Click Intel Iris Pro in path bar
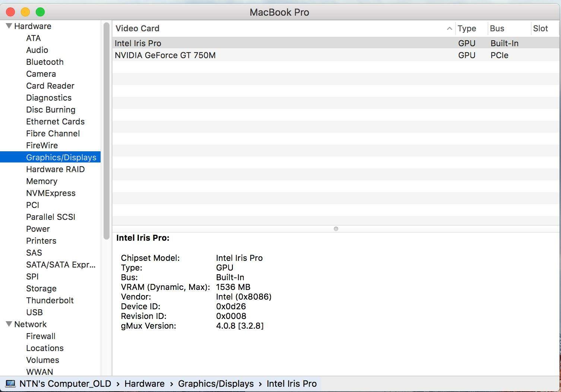Screen dimensions: 561x392 292,383
